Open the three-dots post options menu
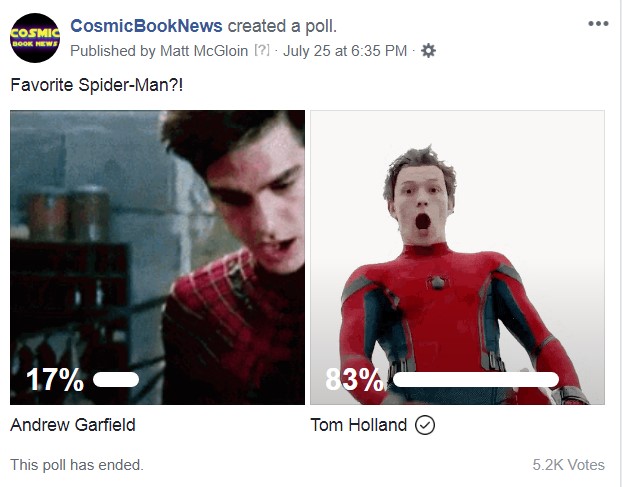 coord(598,24)
